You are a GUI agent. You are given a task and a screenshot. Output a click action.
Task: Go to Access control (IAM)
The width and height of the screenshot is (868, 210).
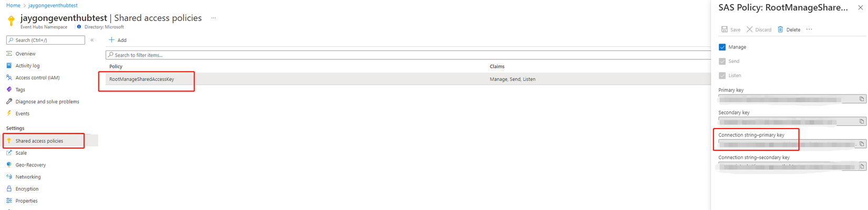(37, 78)
